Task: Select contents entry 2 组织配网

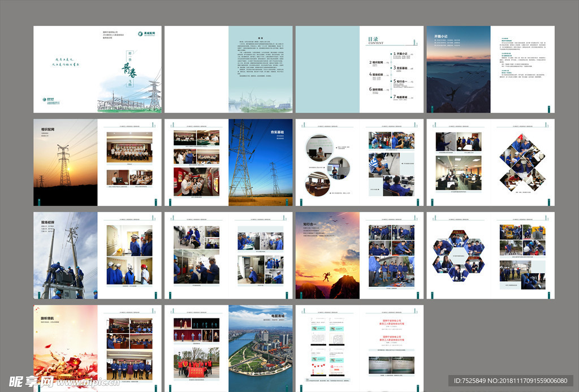Action: pos(377,62)
